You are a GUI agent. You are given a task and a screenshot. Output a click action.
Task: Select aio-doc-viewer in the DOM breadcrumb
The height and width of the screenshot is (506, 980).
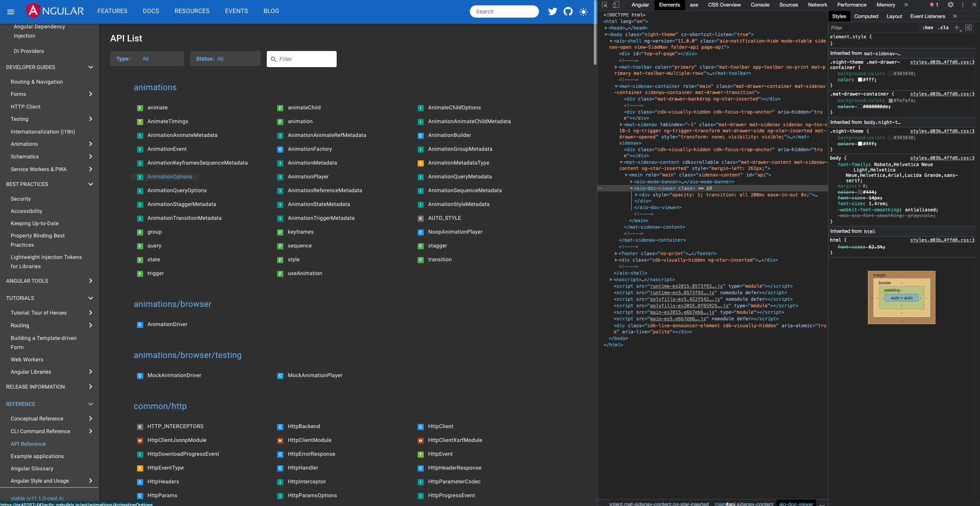click(796, 504)
